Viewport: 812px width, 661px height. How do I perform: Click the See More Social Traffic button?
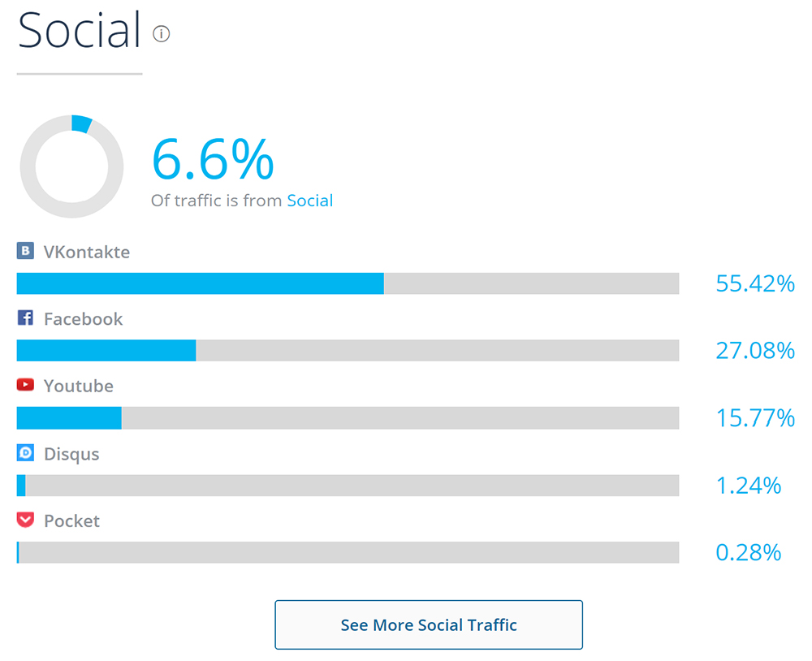429,624
